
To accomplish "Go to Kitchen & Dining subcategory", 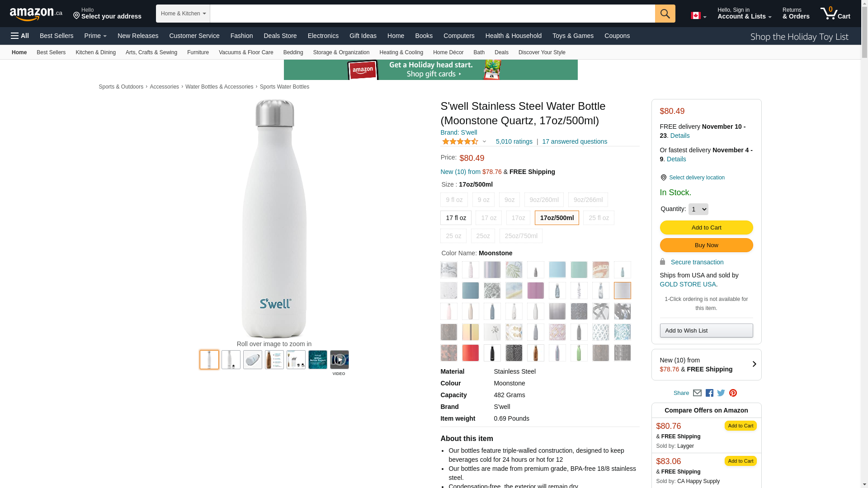I will (x=95, y=52).
